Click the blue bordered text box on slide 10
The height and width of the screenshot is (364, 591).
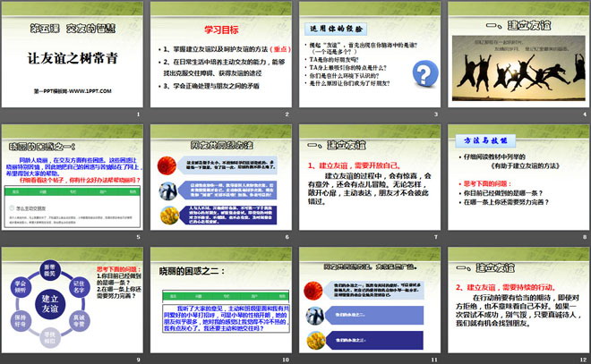tap(226, 318)
